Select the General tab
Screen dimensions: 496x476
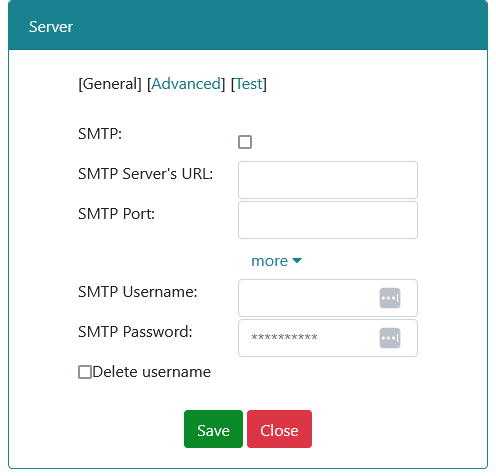pyautogui.click(x=110, y=84)
